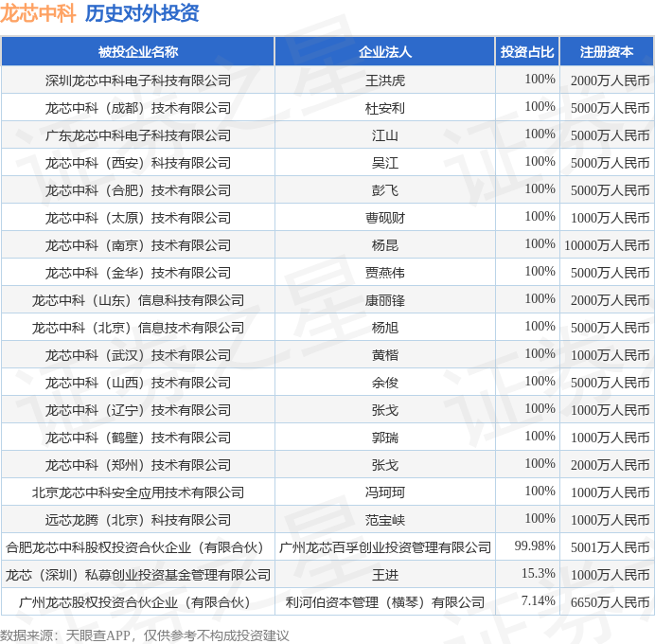Viewport: 655px width, 644px height.
Task: Click the 数据来源 天眼查APP footer note
Action: coord(145,635)
